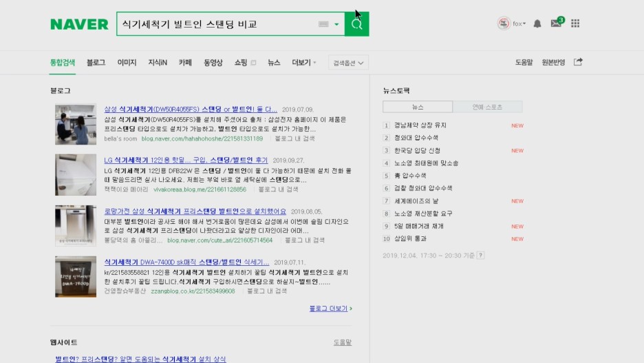
Task: Click the 로망가전 blog thumbnail
Action: point(76,226)
